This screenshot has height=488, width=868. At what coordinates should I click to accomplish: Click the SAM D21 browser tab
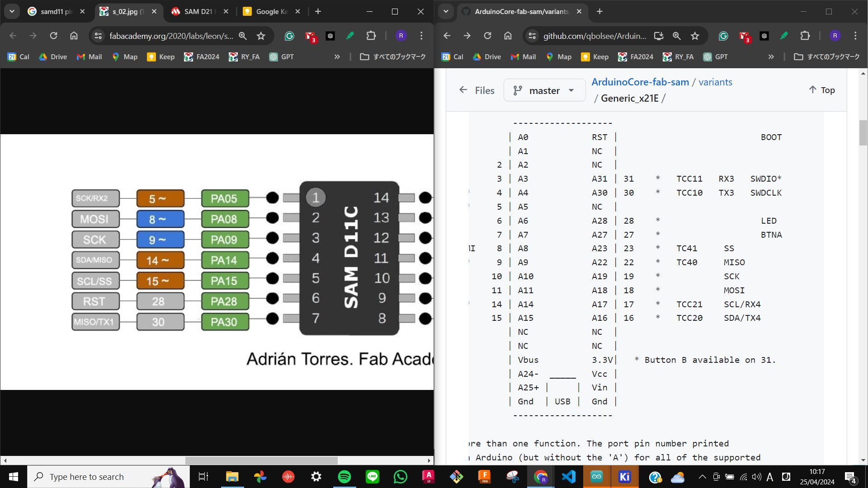coord(199,12)
